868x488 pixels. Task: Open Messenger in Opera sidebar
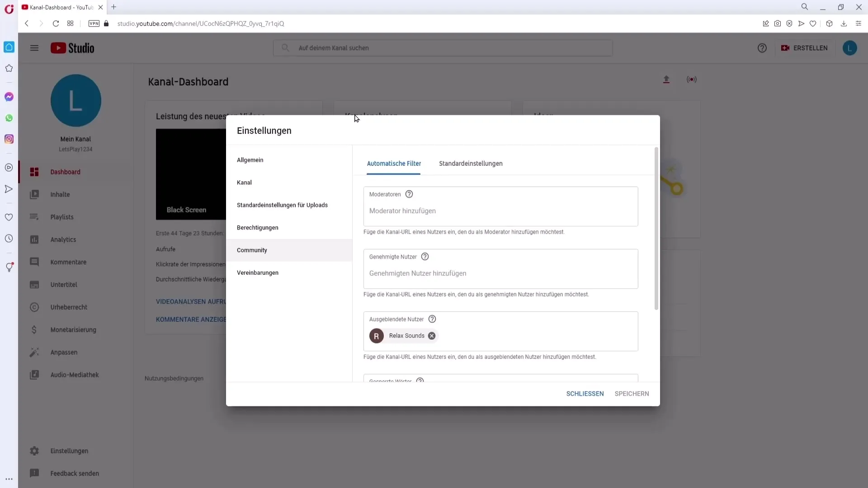point(9,97)
